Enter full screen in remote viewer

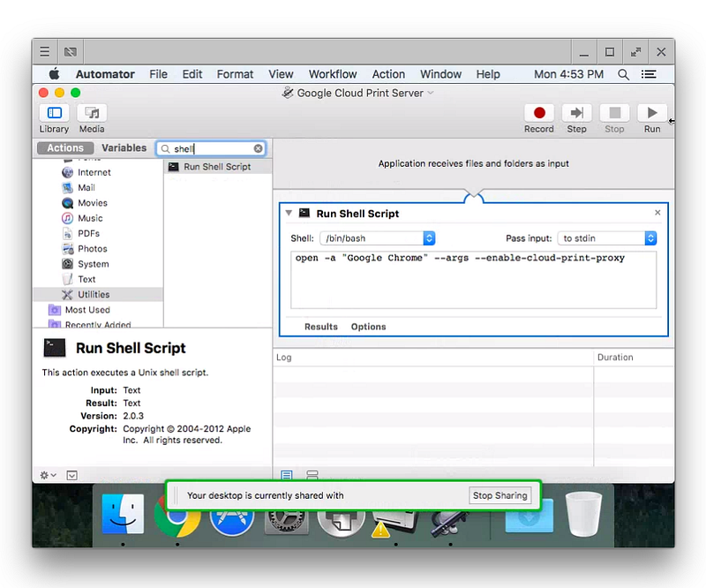[635, 52]
